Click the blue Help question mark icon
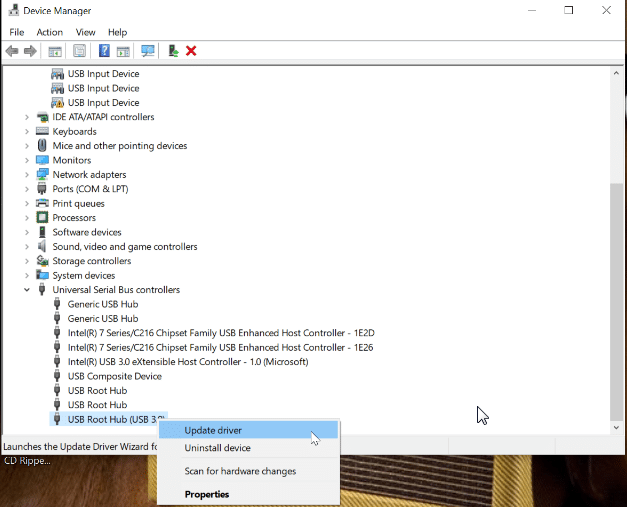The height and width of the screenshot is (507, 627). tap(104, 51)
